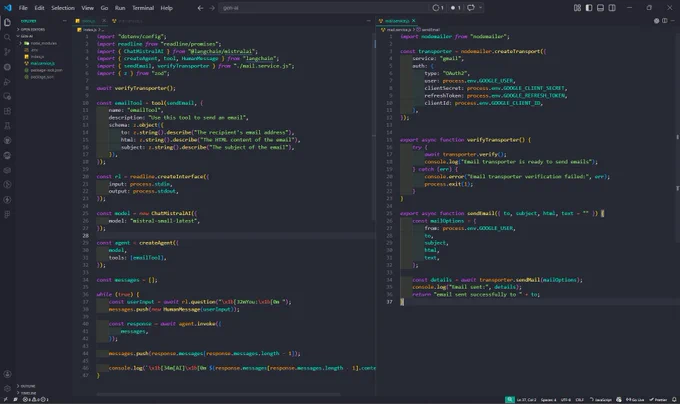The height and width of the screenshot is (404, 680).
Task: Open the Run menu
Action: click(x=120, y=8)
